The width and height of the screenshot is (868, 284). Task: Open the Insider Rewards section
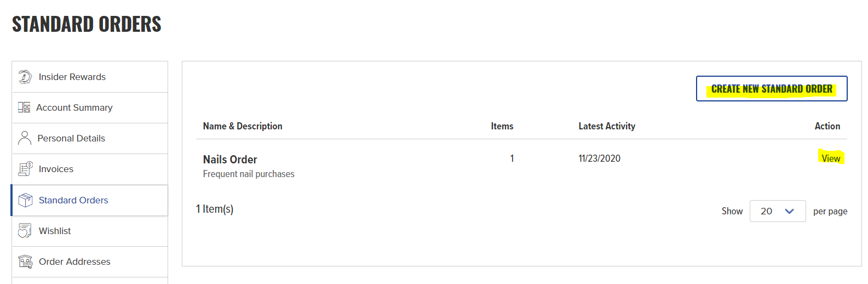click(x=90, y=77)
